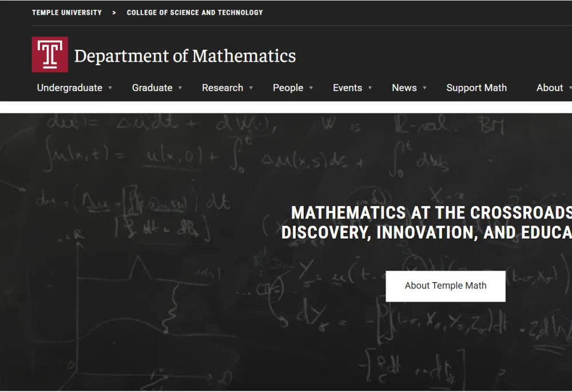Open the Events menu item

click(347, 88)
